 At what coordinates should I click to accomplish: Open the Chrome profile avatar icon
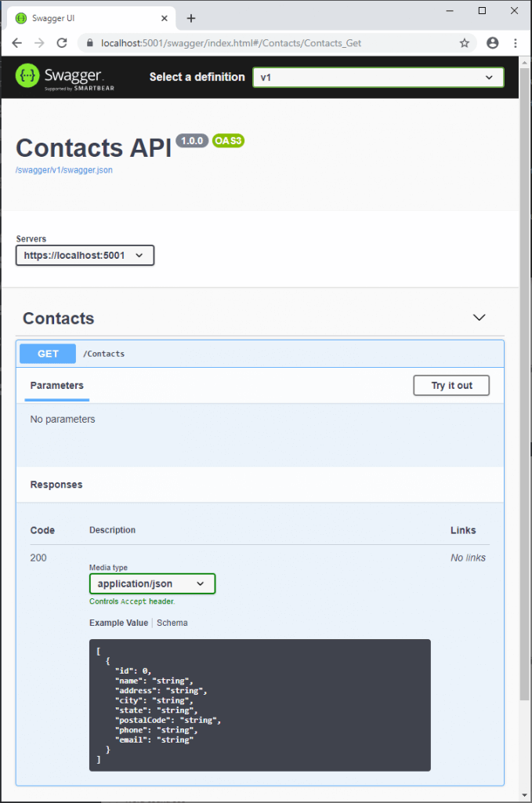tap(492, 43)
